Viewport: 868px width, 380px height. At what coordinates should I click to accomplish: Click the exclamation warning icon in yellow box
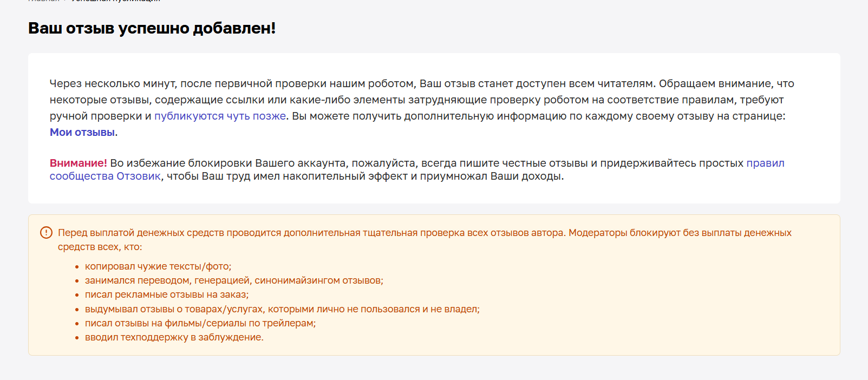tap(47, 233)
